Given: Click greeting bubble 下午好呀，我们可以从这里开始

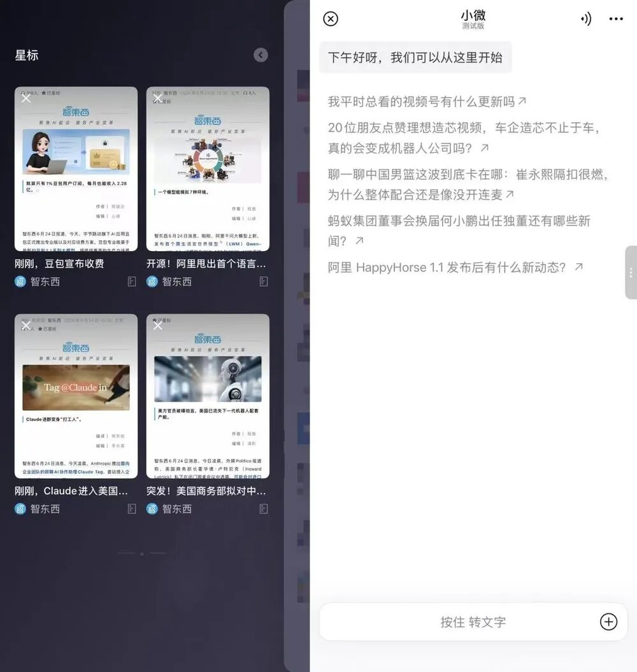Looking at the screenshot, I should pyautogui.click(x=415, y=57).
